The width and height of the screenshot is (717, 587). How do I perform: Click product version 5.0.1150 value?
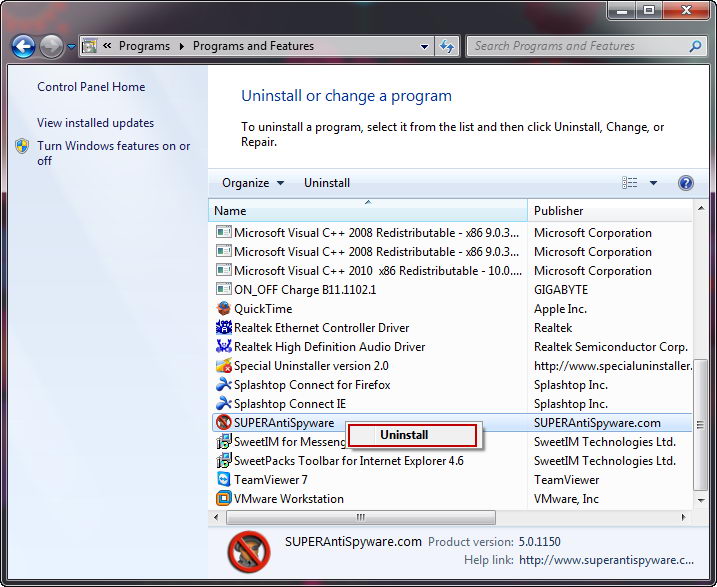(539, 542)
